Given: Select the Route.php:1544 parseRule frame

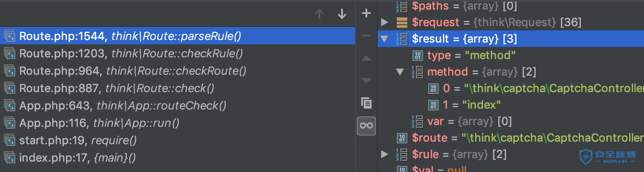Looking at the screenshot, I should pyautogui.click(x=178, y=36).
